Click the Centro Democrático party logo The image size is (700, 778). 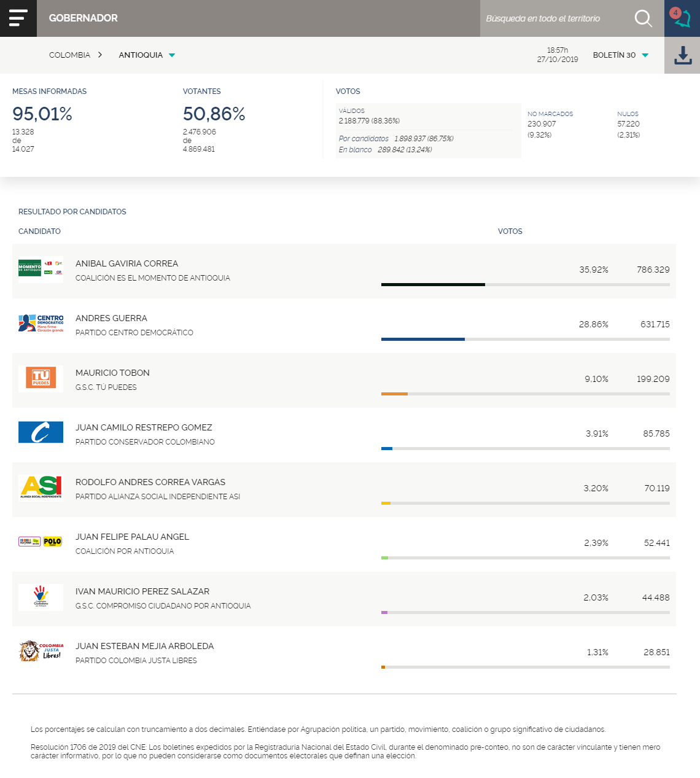[x=41, y=324]
